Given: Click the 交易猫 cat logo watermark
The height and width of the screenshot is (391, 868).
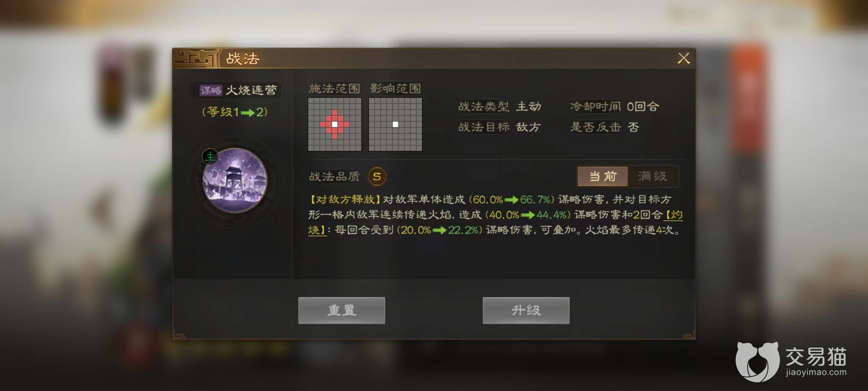Looking at the screenshot, I should 757,362.
